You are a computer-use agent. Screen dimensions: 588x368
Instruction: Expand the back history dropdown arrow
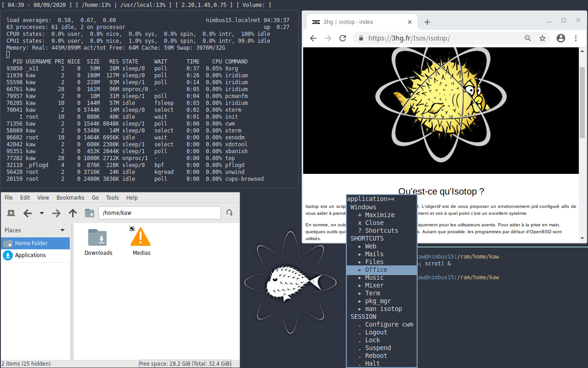tap(42, 213)
